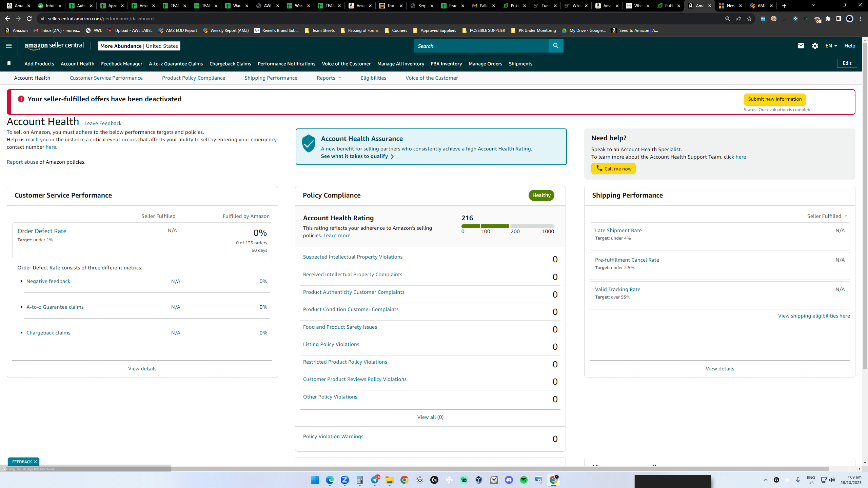This screenshot has width=868, height=488.
Task: Open the Seller Fulfilled shipping dropdown
Action: point(827,216)
